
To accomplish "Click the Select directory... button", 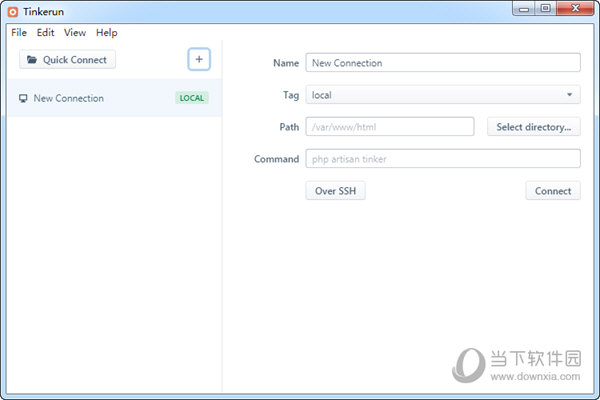I will point(533,127).
